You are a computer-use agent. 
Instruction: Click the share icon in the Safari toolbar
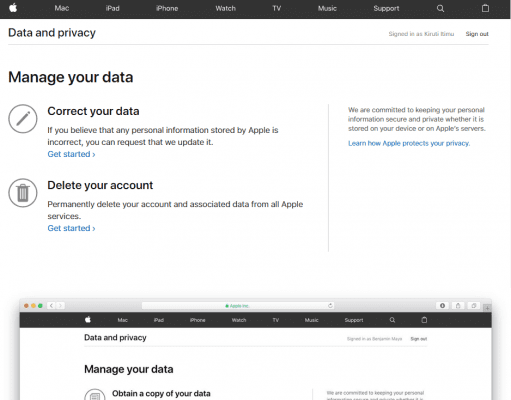(458, 306)
